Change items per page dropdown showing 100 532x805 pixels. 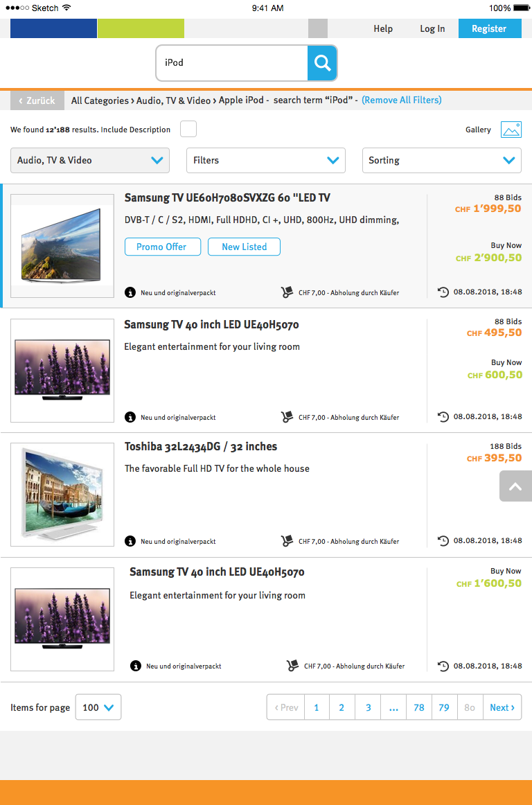(98, 707)
